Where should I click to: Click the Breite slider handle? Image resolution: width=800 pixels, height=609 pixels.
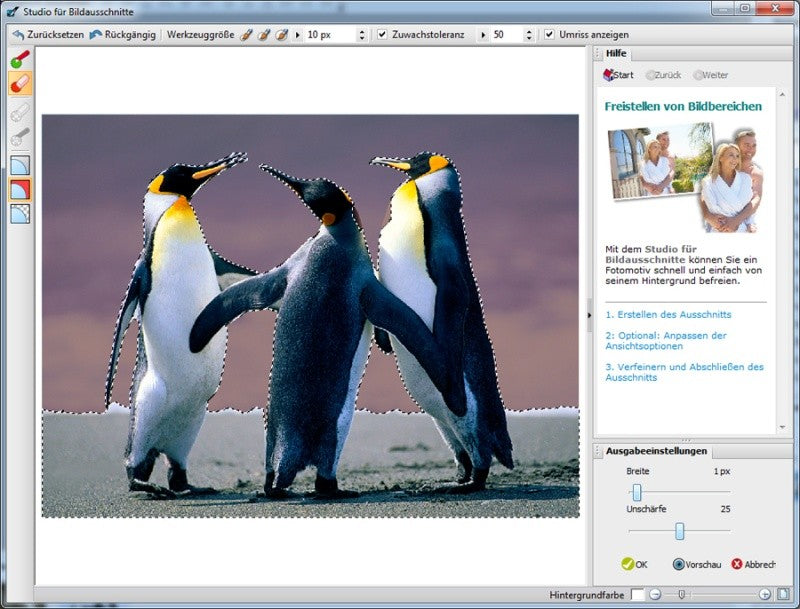(x=637, y=492)
